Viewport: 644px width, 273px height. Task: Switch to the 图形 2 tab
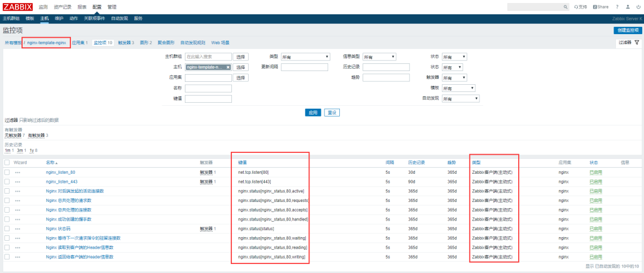[x=146, y=42]
